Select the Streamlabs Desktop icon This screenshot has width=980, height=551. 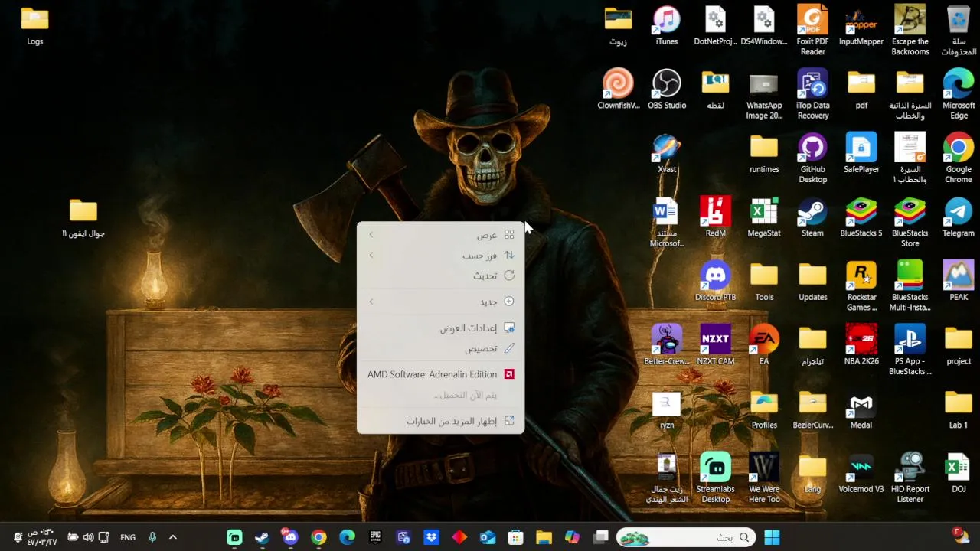tap(715, 478)
